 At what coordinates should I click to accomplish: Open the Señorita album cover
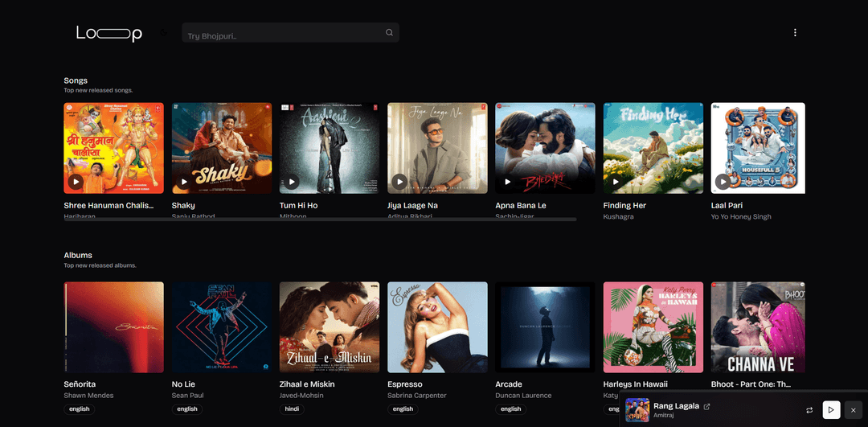pos(113,326)
